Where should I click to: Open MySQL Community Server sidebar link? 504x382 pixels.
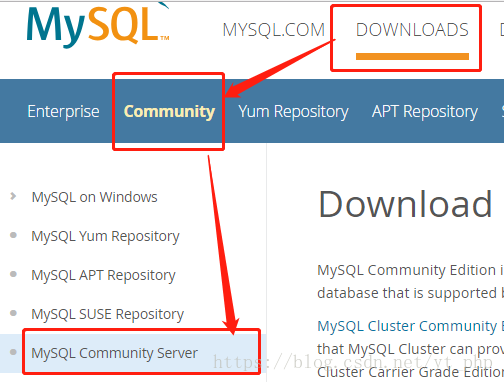pyautogui.click(x=114, y=353)
